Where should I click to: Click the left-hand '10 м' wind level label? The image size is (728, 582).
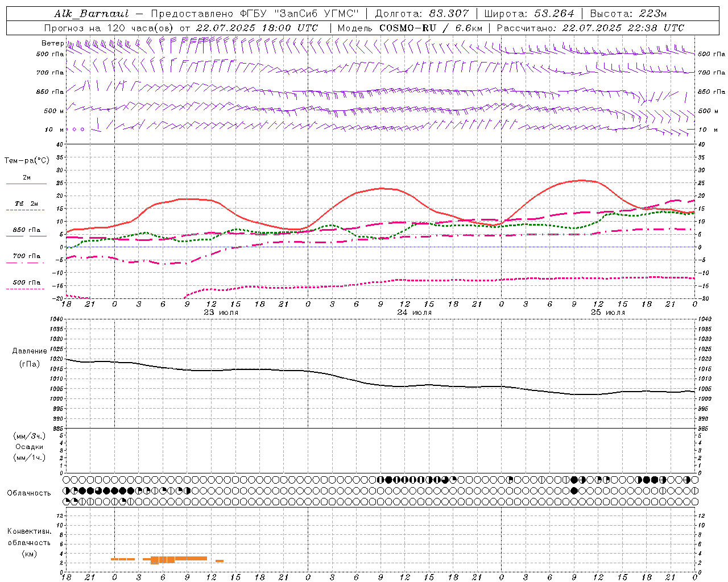point(53,130)
